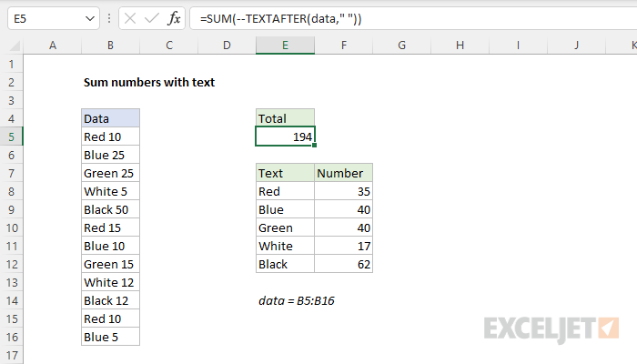Select row 1 header

[11, 65]
